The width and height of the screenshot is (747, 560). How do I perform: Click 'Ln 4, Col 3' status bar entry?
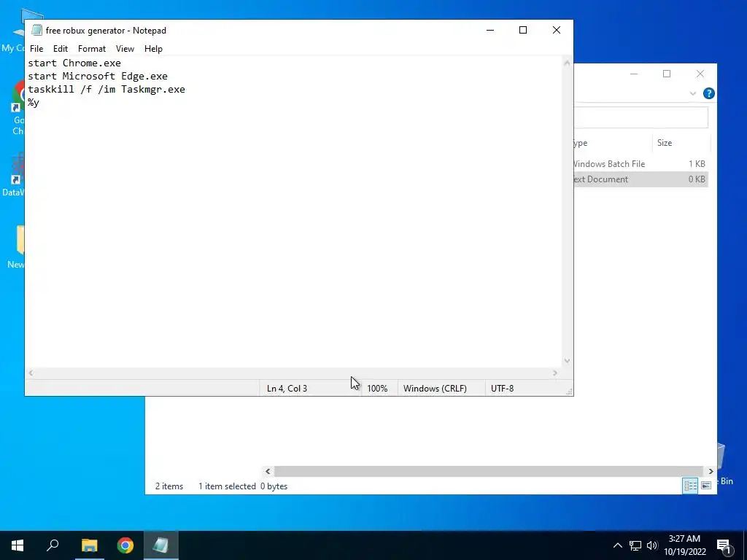pos(287,389)
